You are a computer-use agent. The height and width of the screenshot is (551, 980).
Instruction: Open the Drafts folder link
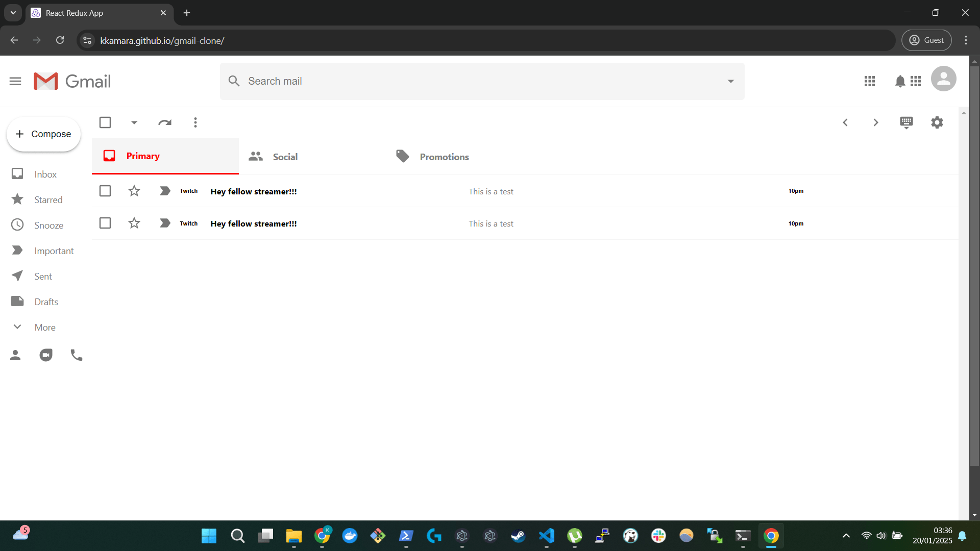46,302
